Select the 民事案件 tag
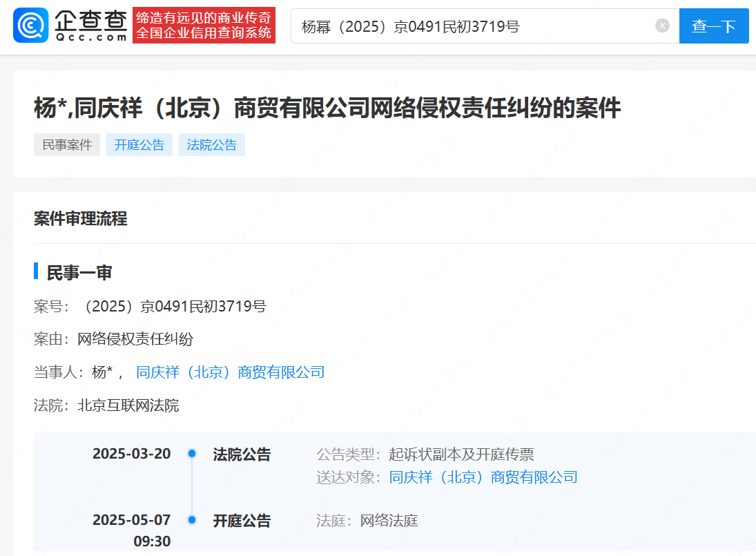The image size is (756, 556). click(67, 144)
